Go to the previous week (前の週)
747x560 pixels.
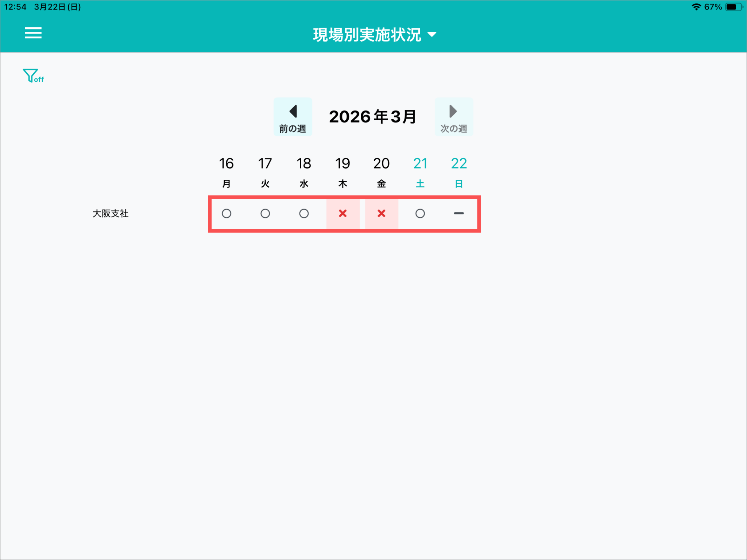(x=293, y=117)
